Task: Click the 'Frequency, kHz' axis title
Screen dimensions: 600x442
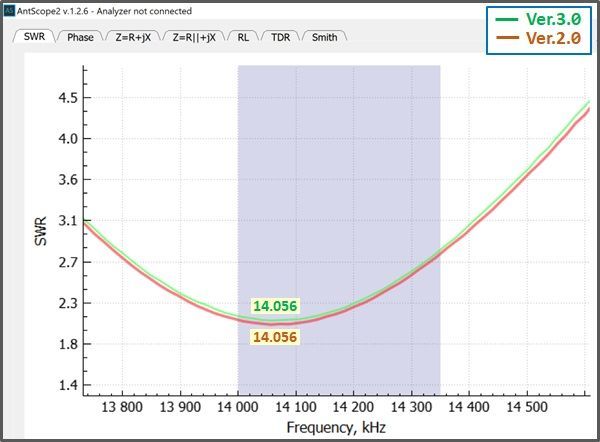Action: 336,427
